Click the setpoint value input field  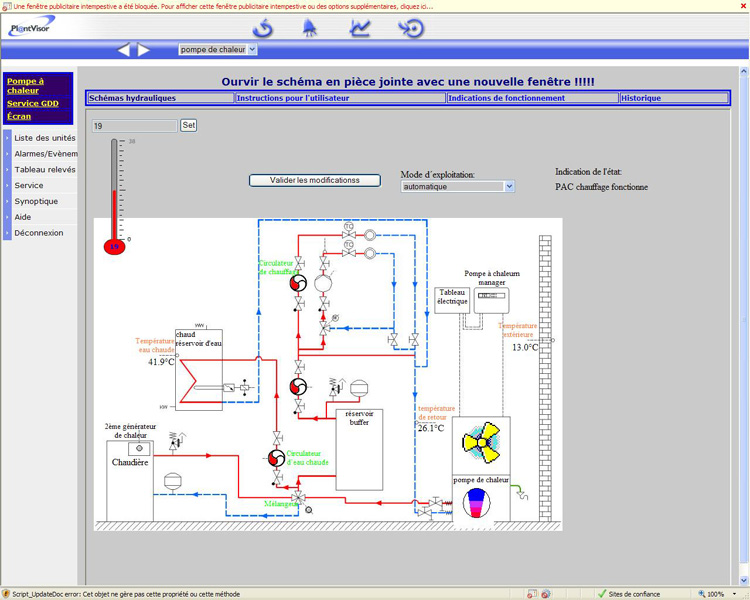[x=133, y=126]
